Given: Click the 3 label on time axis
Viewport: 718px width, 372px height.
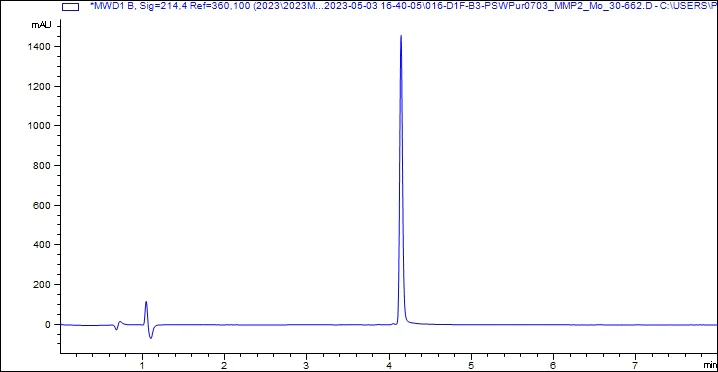Looking at the screenshot, I should [x=306, y=365].
